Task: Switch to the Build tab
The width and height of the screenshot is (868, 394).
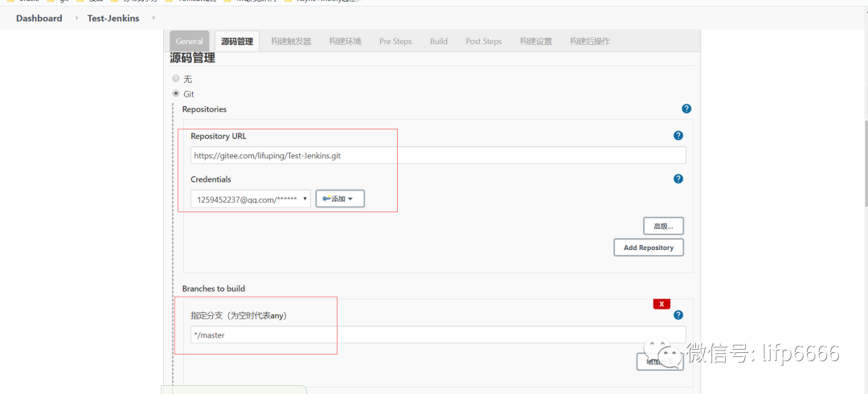Action: [439, 41]
